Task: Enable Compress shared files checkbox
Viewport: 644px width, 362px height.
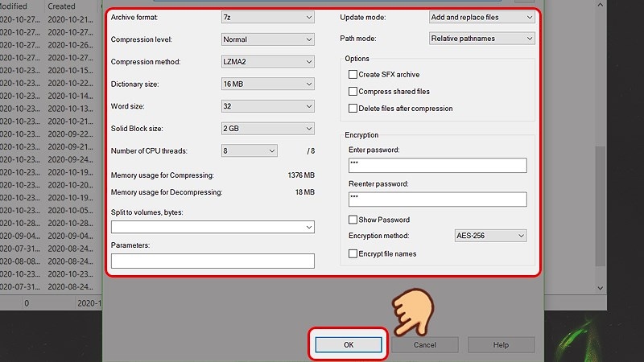Action: tap(353, 91)
